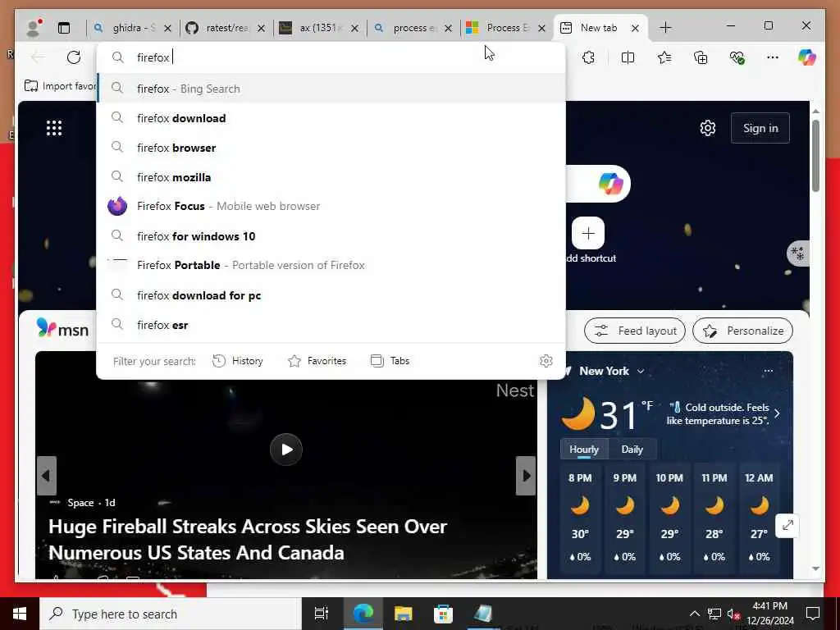
Task: Open the Favorites star icon in the toolbar
Action: point(664,57)
